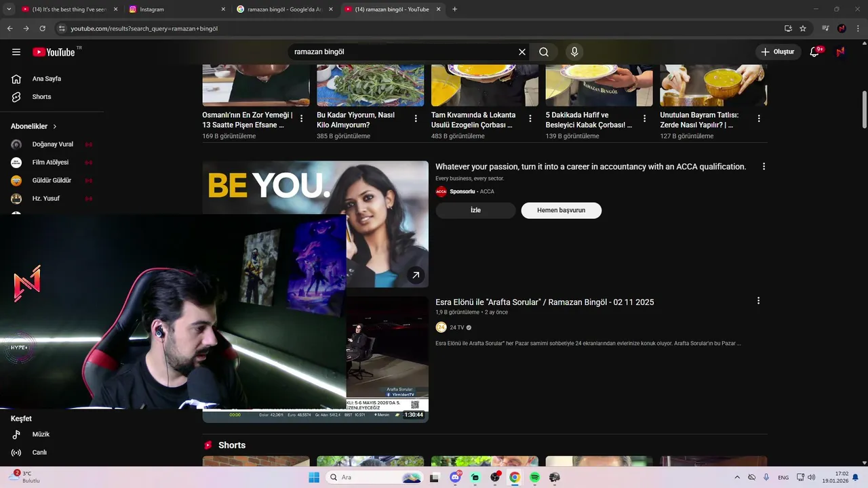Open the Esra Elönü ile Arafta Sorular video title
Image resolution: width=868 pixels, height=488 pixels.
pyautogui.click(x=545, y=302)
